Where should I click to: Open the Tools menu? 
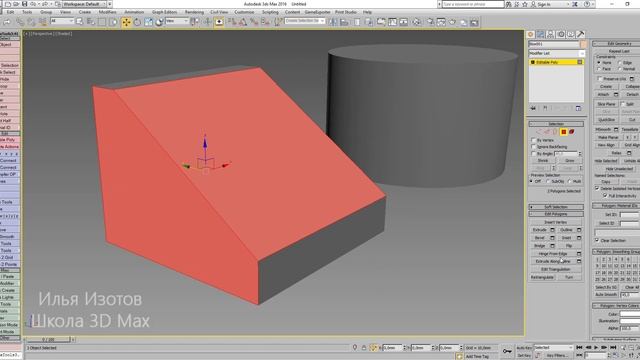[x=27, y=12]
